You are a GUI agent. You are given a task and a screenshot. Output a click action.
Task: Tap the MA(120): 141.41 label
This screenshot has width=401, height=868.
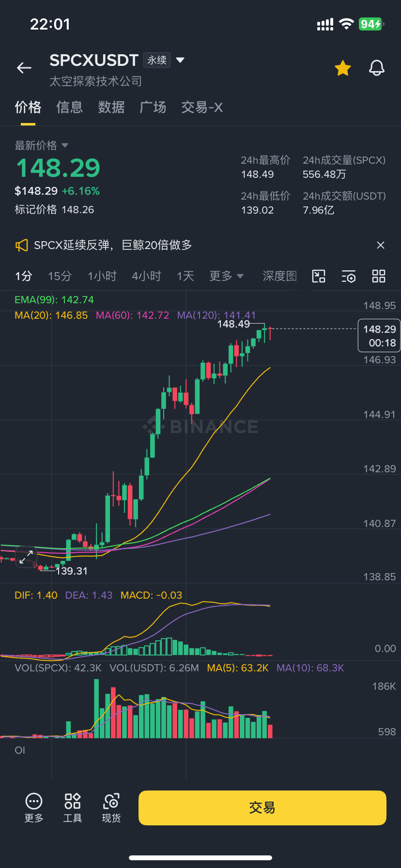[x=216, y=315]
